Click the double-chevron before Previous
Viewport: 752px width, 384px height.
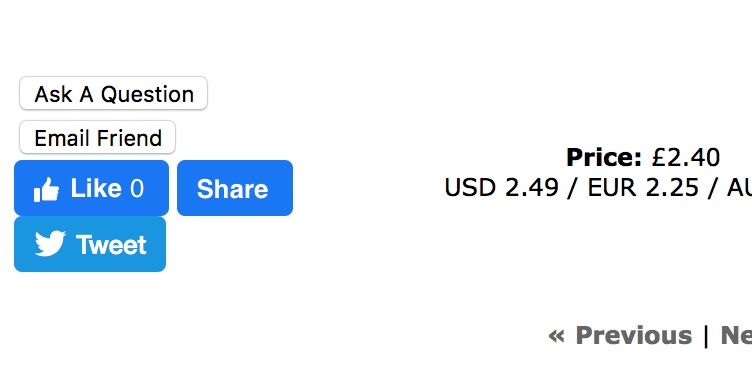556,336
